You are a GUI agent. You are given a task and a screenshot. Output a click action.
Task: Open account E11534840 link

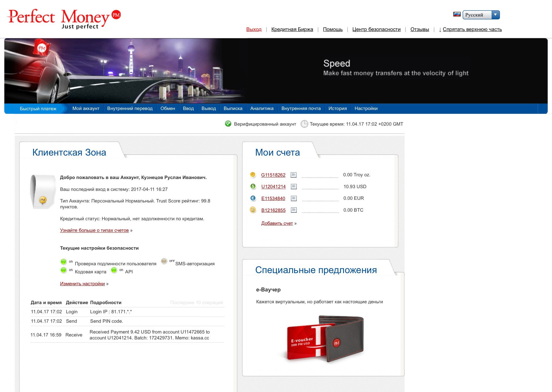click(x=273, y=198)
